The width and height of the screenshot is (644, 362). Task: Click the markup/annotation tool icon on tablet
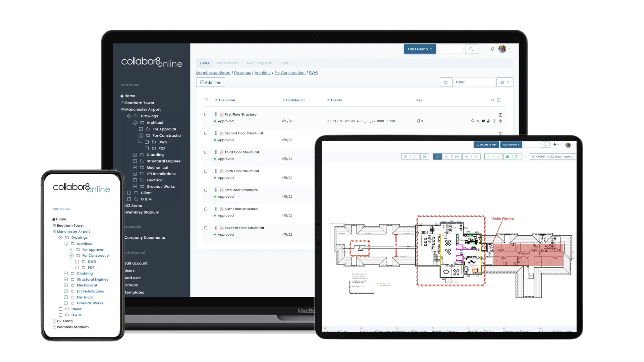click(488, 157)
